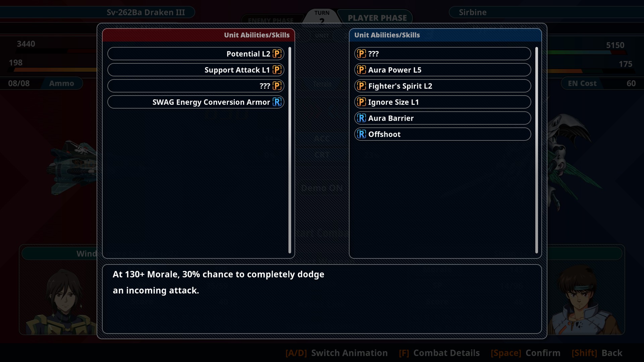Click the Confirm button prompt
644x362 pixels.
[x=525, y=353]
